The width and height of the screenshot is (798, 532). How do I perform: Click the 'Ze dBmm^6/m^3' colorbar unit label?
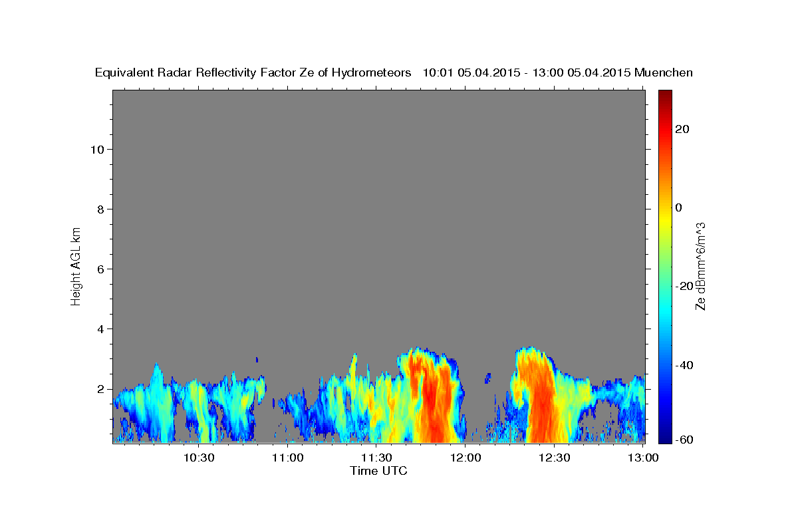coord(700,266)
